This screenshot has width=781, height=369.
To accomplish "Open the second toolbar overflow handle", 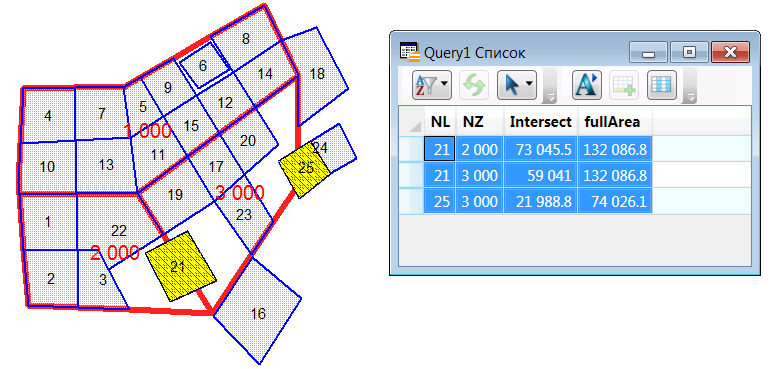I will (689, 87).
